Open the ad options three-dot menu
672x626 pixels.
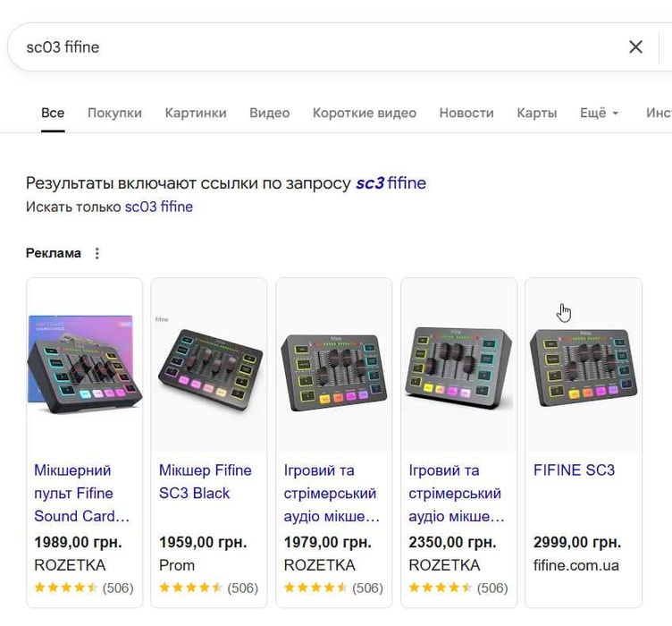[x=97, y=253]
